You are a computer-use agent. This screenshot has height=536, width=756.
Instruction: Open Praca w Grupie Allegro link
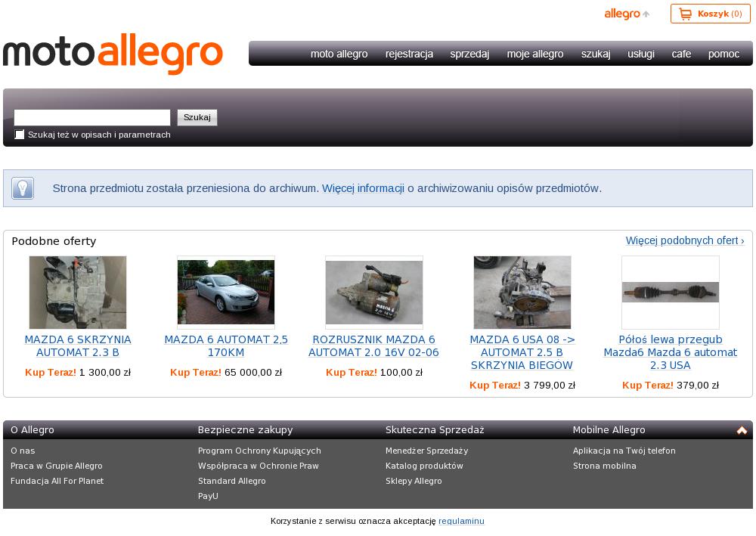(x=57, y=466)
